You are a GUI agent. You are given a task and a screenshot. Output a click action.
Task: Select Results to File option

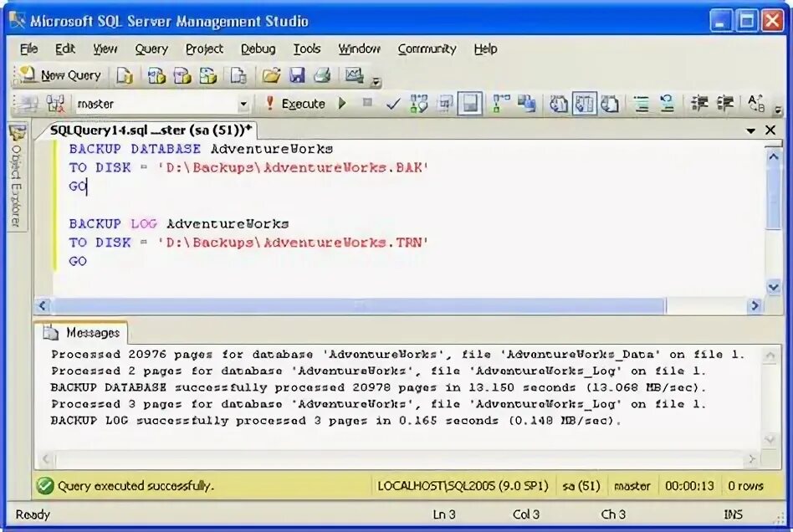click(610, 104)
